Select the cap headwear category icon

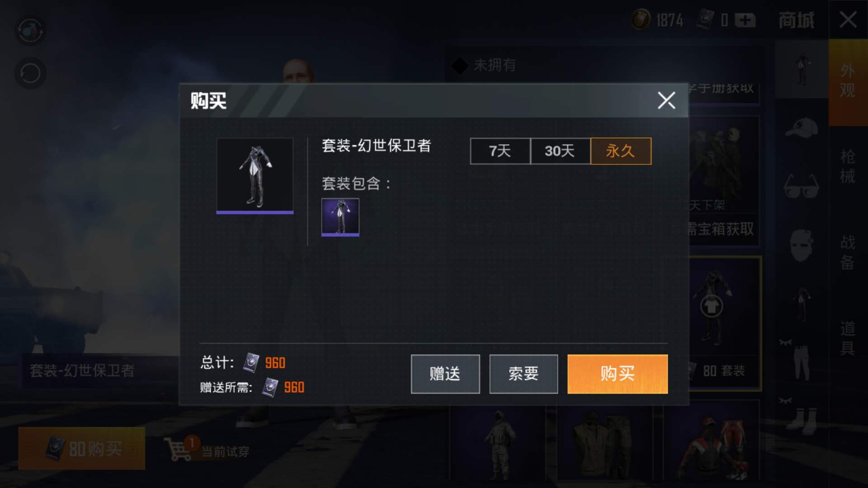[x=802, y=128]
